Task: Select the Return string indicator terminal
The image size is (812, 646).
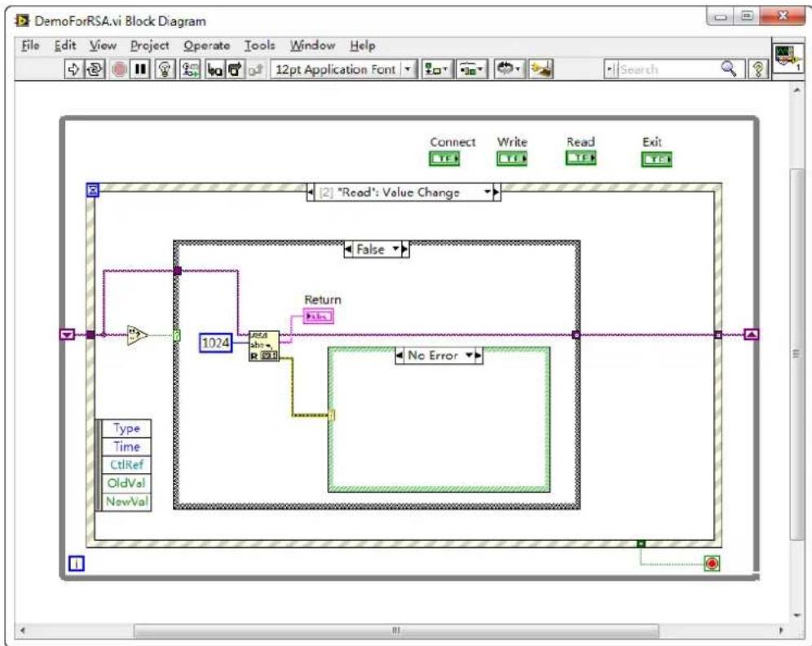Action: click(x=318, y=316)
